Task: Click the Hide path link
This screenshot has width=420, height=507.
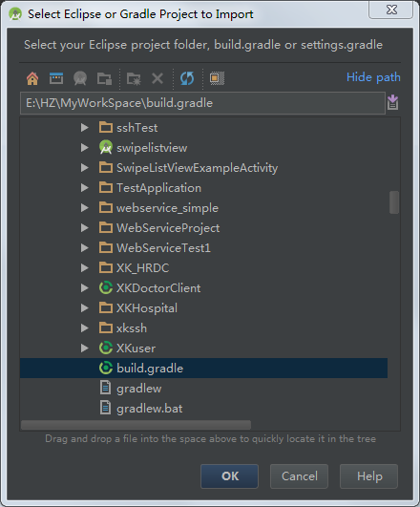Action: (x=373, y=77)
